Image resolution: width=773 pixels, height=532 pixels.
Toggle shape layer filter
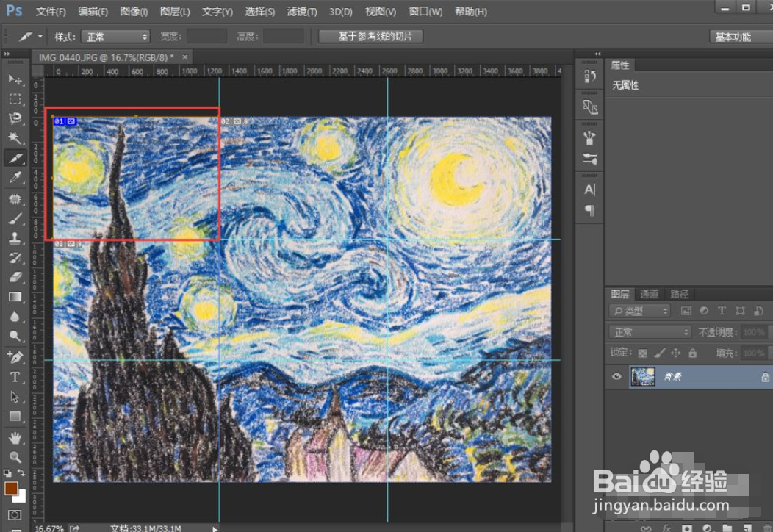tap(740, 311)
